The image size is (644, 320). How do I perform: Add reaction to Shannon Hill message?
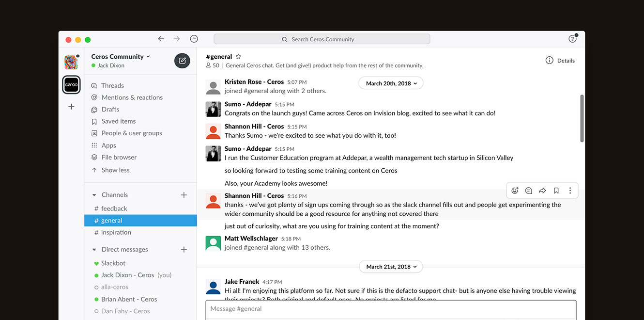(515, 191)
